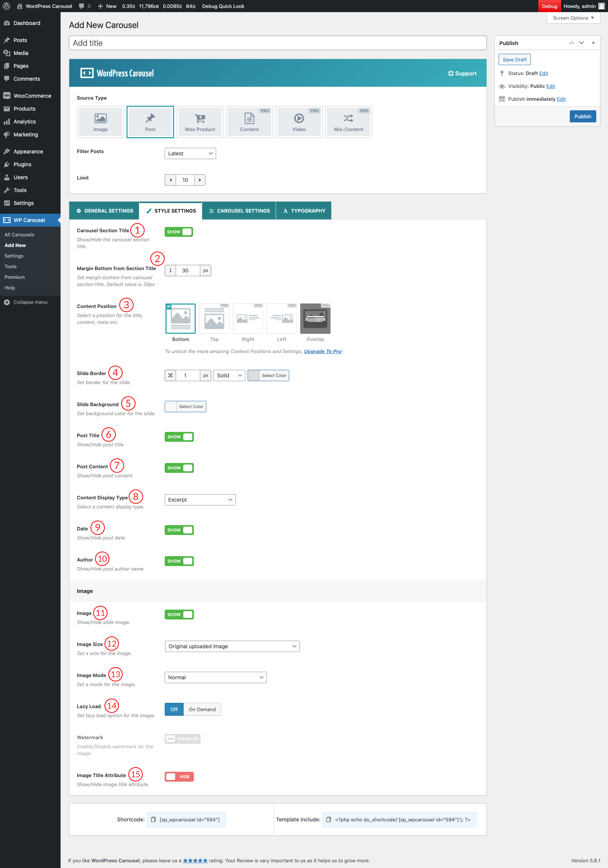
Task: Open the Slide Background color picker
Action: coord(186,407)
